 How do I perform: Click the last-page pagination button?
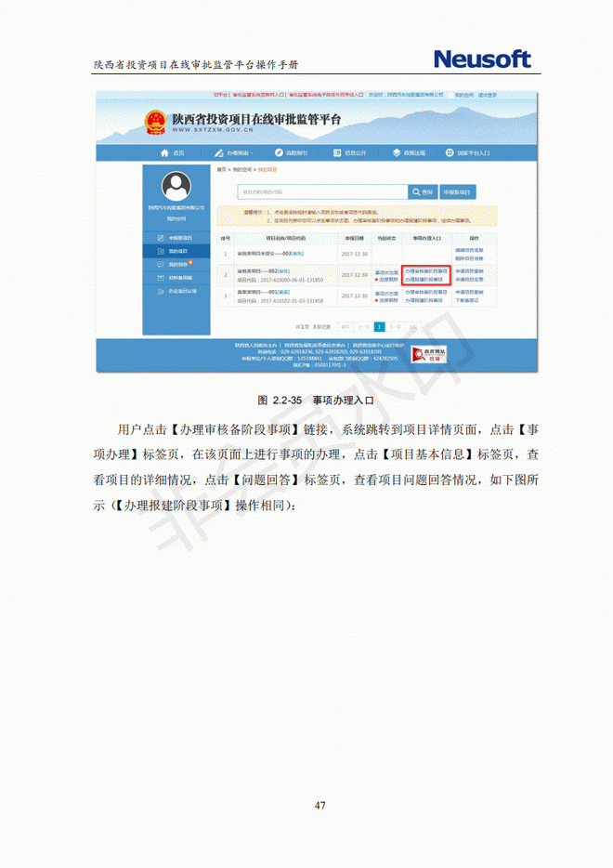413,326
